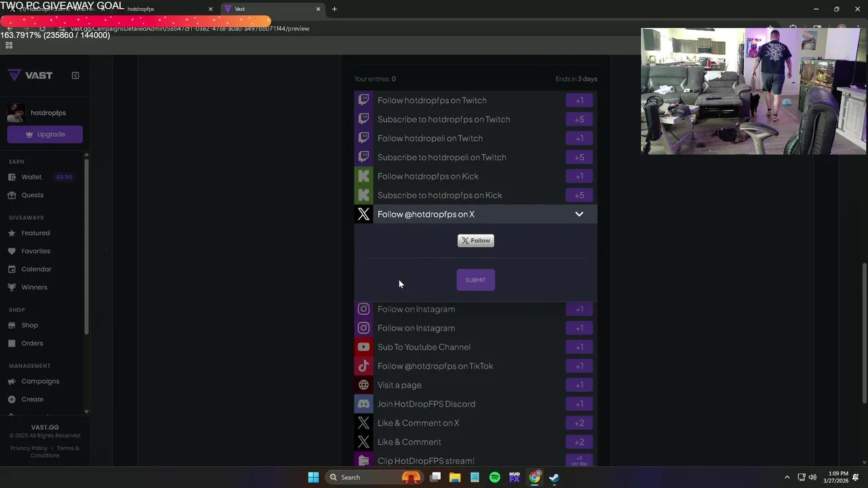Expand Follow hotdropeli on Twitch entry
Screen dimensions: 868x488
click(x=475, y=138)
